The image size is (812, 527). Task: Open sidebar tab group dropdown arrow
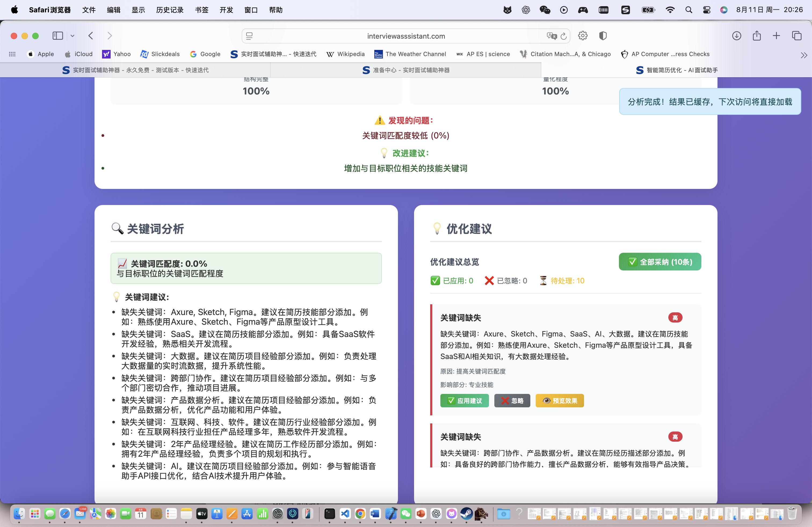72,36
